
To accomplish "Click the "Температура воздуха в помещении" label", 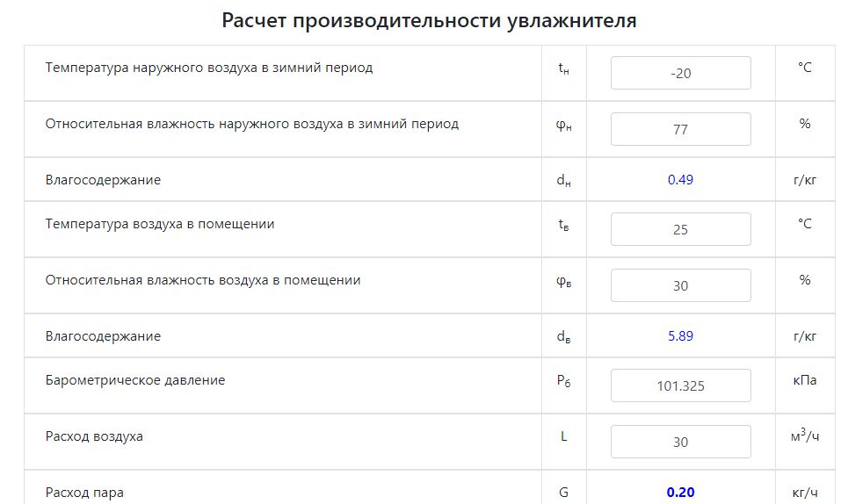I will 160,224.
